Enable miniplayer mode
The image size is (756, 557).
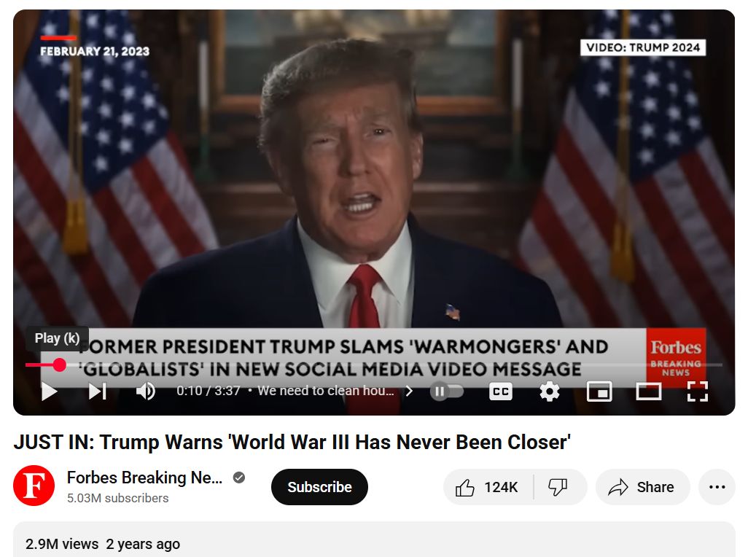tap(599, 391)
